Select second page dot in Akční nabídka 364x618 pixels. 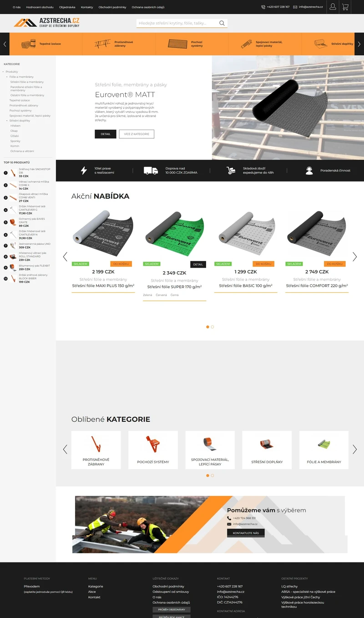coord(212,327)
